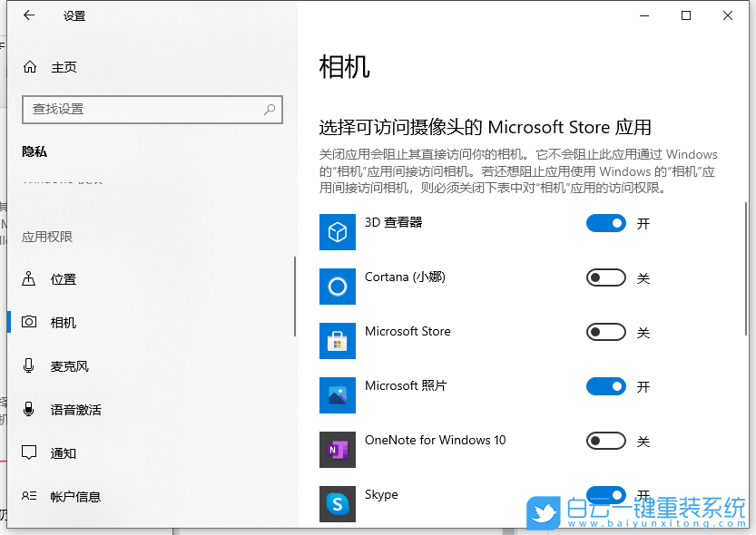Click the 位置 location icon in sidebar
The height and width of the screenshot is (535, 756).
point(31,278)
